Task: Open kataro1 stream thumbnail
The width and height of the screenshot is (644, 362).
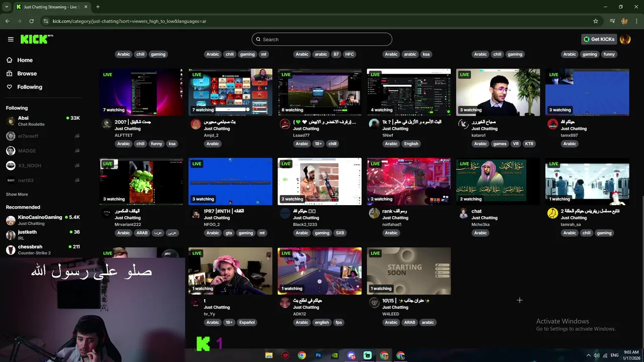Action: pos(498,92)
